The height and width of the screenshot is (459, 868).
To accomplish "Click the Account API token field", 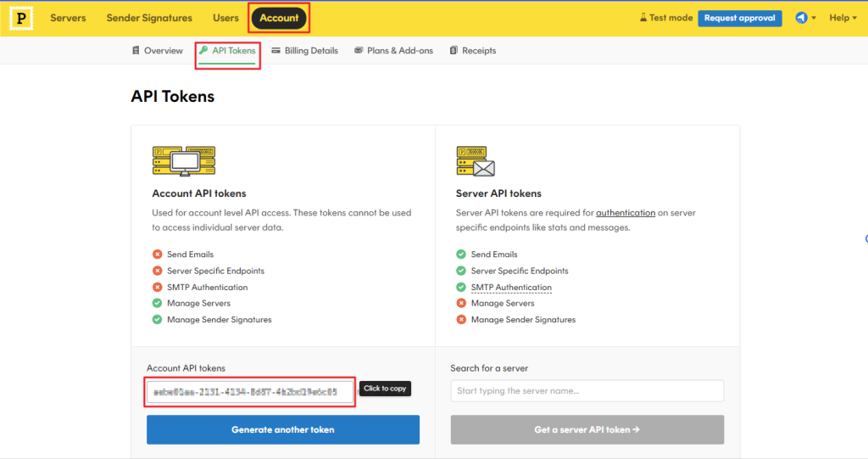I will pyautogui.click(x=250, y=392).
